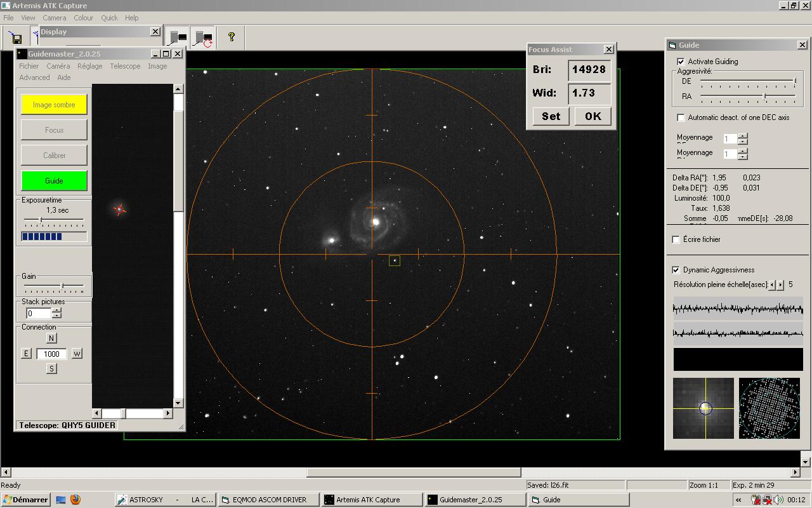Open the File menu in Artemis ATK Capture
Image resolution: width=812 pixels, height=508 pixels.
point(8,18)
